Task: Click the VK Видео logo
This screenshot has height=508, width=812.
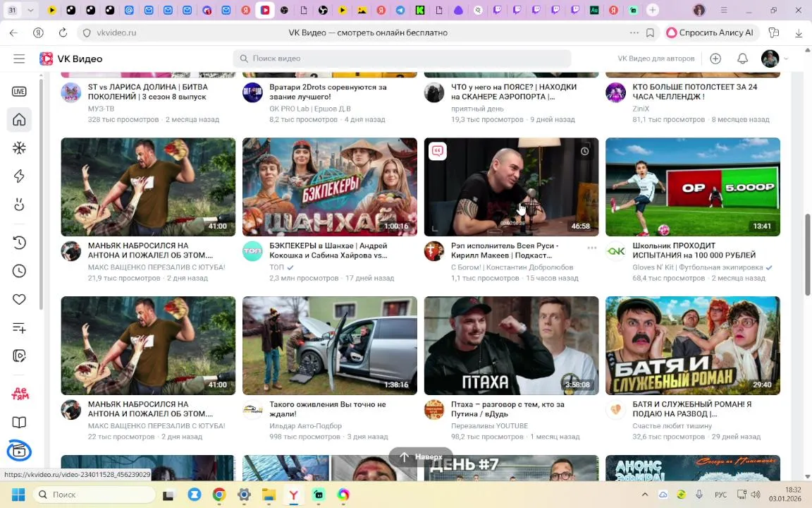Action: tap(71, 59)
